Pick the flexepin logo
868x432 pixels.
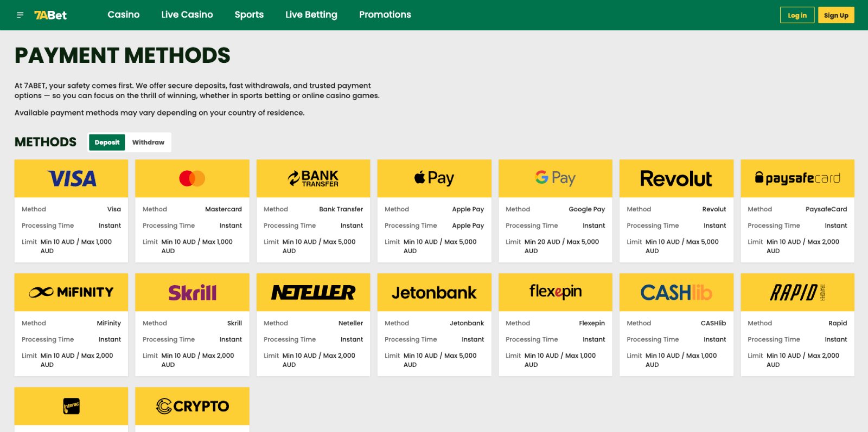pyautogui.click(x=555, y=292)
